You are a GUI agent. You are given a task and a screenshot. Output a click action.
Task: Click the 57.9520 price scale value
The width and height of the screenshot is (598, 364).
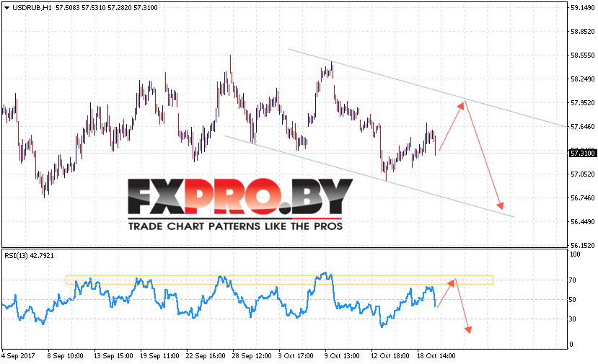[x=583, y=103]
